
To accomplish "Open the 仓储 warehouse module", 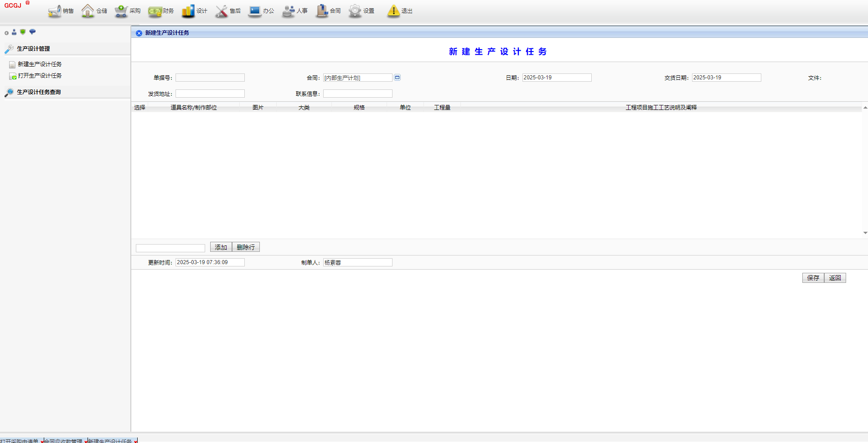I will 94,11.
